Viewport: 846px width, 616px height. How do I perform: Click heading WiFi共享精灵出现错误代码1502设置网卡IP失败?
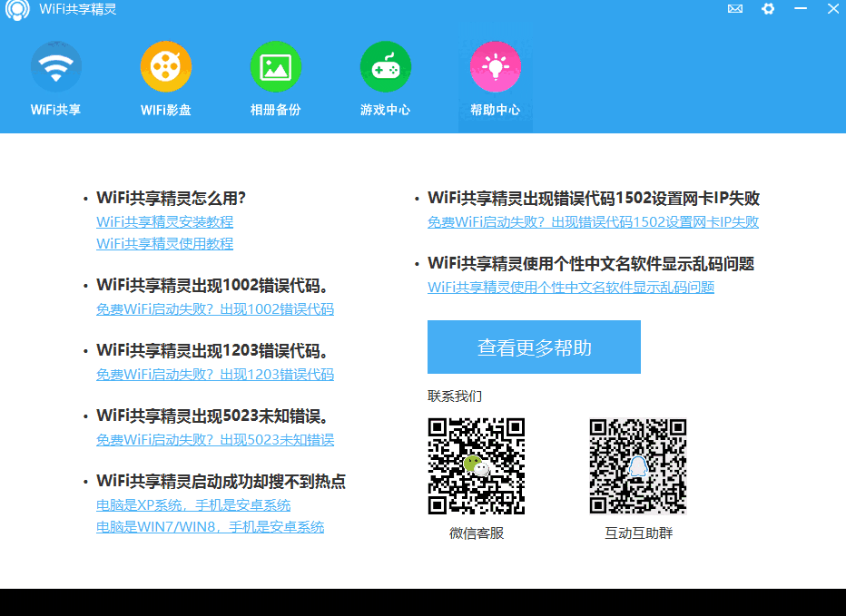(594, 198)
